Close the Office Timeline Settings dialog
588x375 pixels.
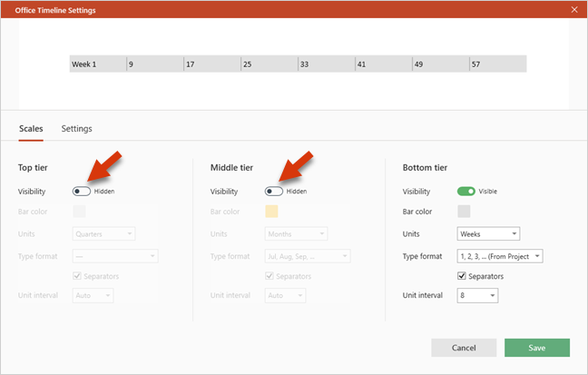tap(574, 10)
